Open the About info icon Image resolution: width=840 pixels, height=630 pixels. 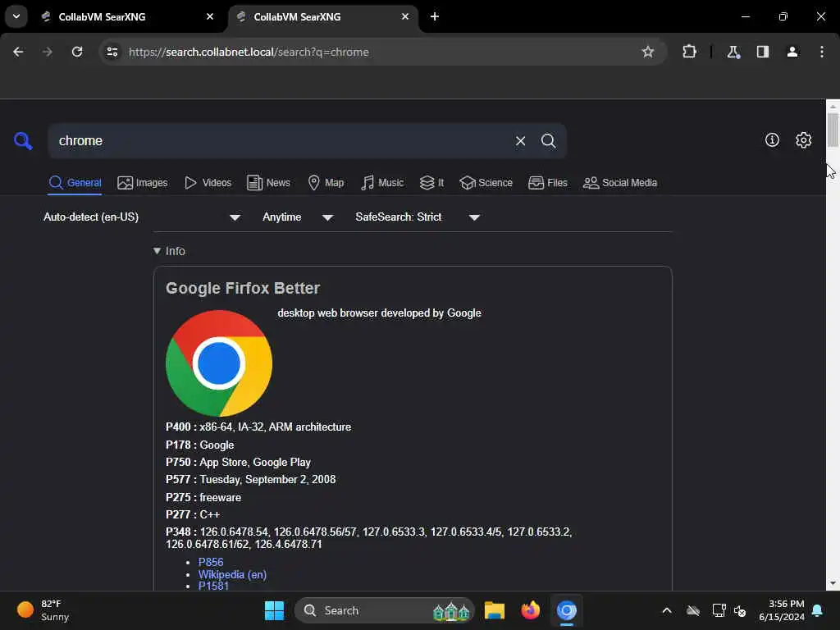tap(772, 139)
